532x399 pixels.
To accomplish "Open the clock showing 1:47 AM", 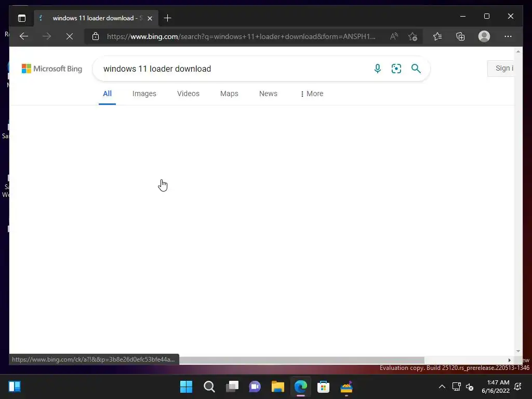I will click(495, 387).
